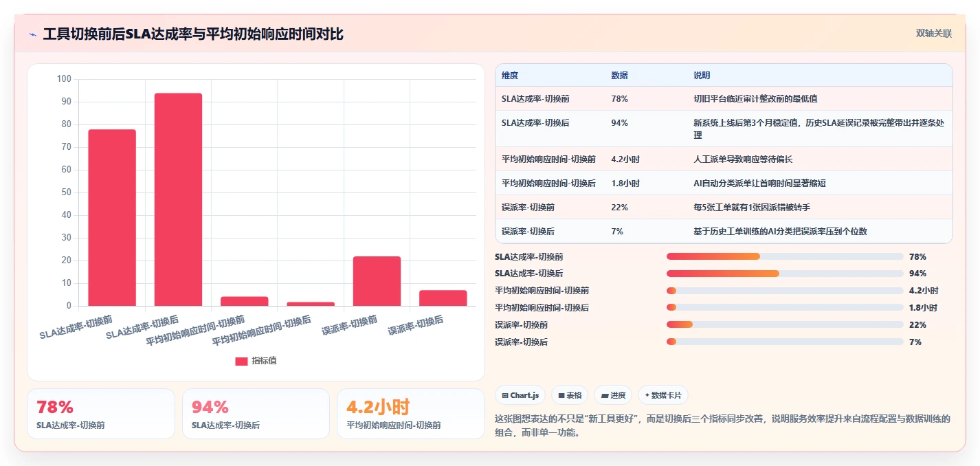This screenshot has width=980, height=466.
Task: Click table cell 误派率-切换前
Action: point(528,207)
